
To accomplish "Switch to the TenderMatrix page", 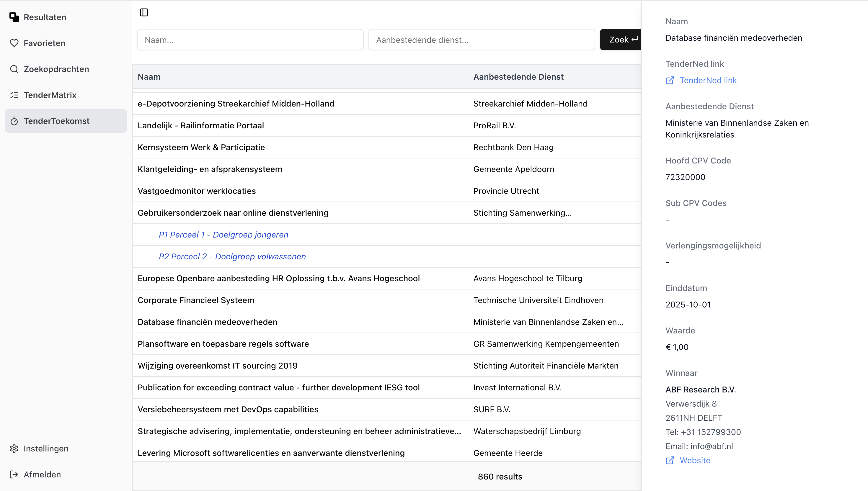I will pyautogui.click(x=50, y=95).
